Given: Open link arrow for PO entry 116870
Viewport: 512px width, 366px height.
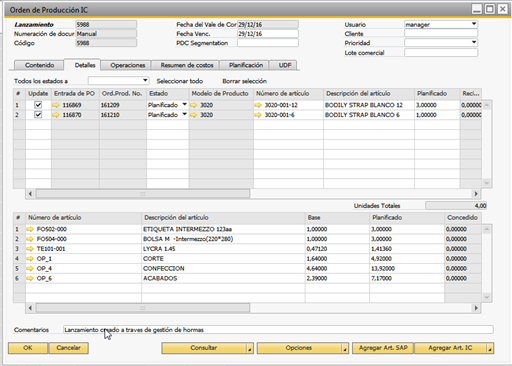Looking at the screenshot, I should pyautogui.click(x=56, y=115).
